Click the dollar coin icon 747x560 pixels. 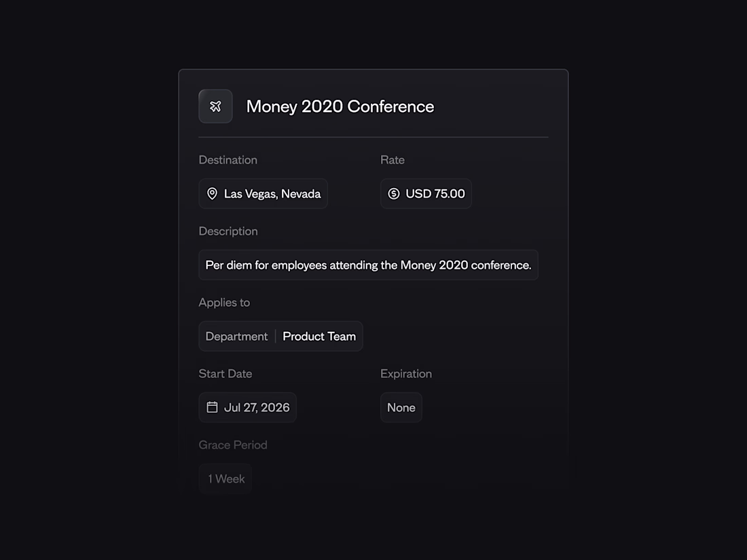click(393, 194)
